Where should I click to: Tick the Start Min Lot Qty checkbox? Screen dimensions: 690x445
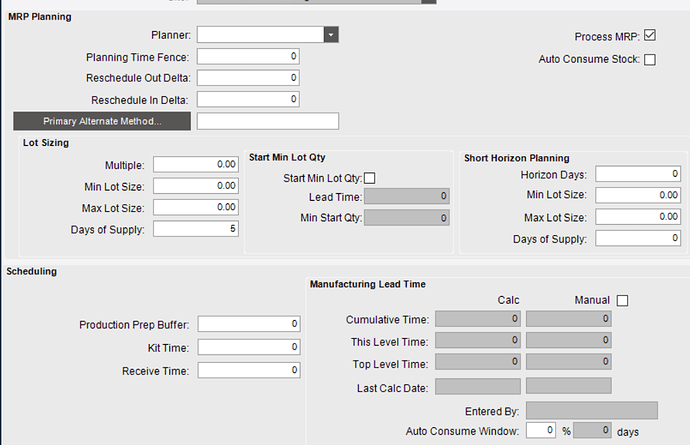point(370,178)
